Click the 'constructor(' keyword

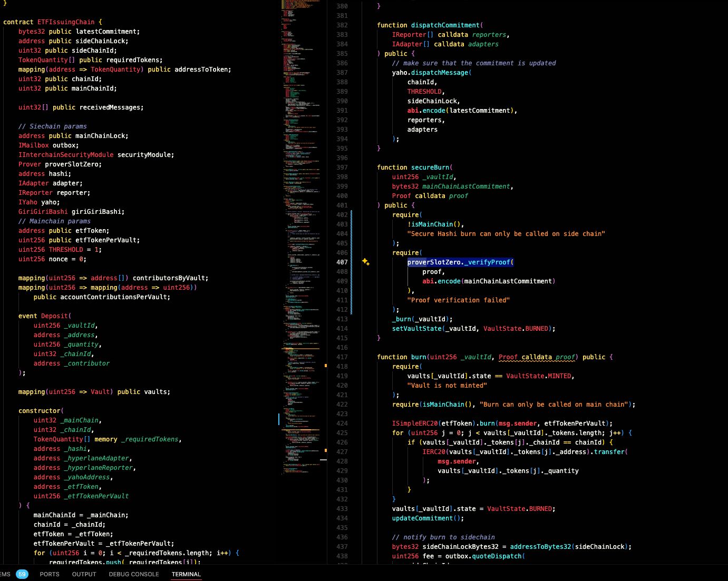(x=41, y=411)
